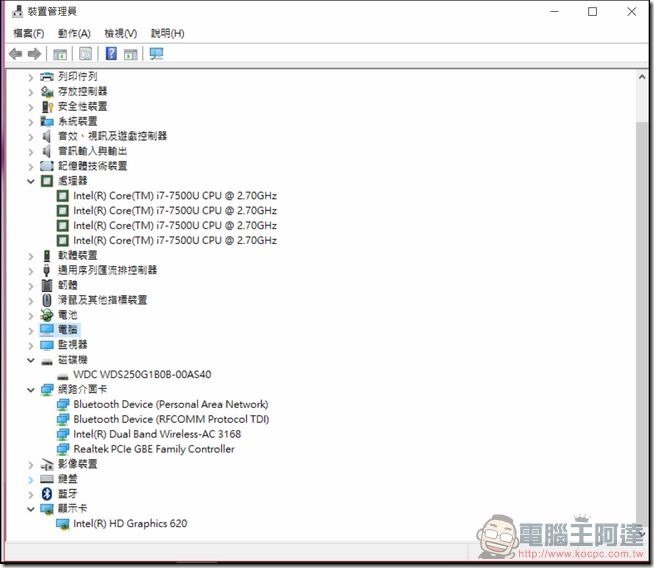Click the 記憶體技術裝置 icon
Screen dimensions: 654x568
[x=47, y=166]
